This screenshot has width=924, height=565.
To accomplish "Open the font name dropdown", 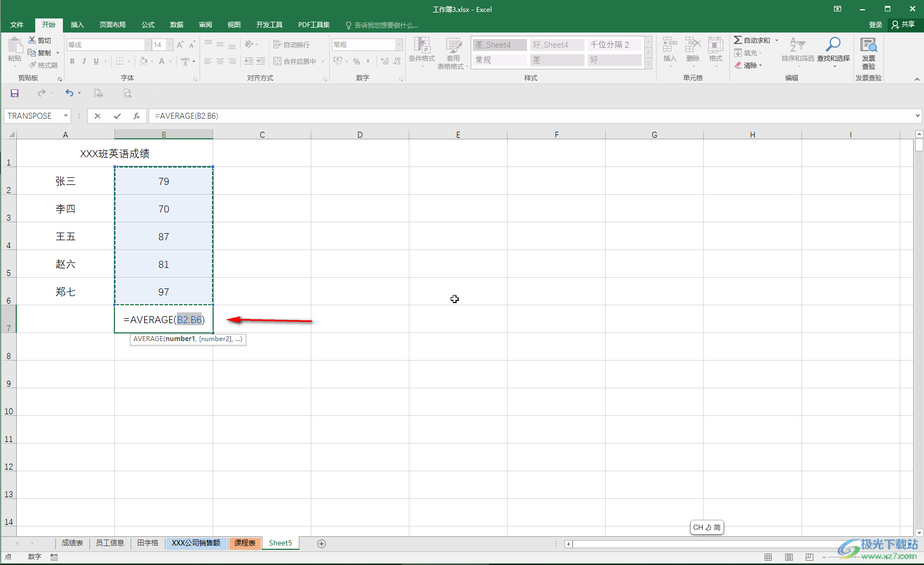I will 147,45.
